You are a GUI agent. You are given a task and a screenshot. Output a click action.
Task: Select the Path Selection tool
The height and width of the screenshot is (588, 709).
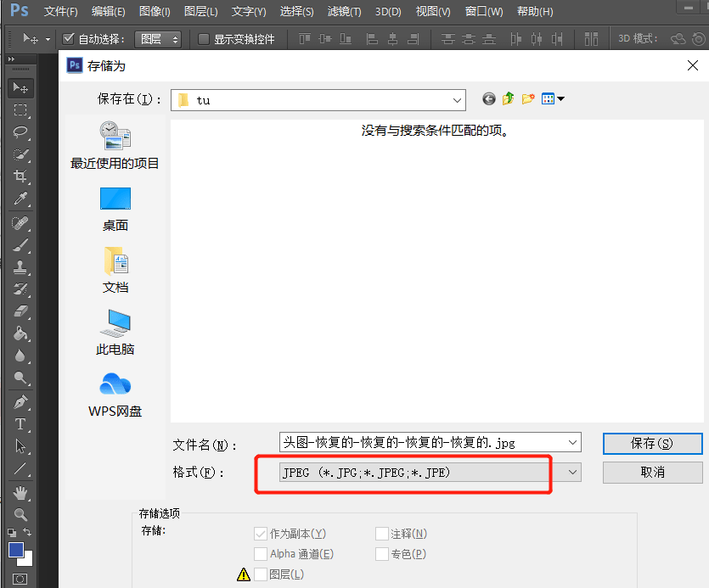(20, 446)
